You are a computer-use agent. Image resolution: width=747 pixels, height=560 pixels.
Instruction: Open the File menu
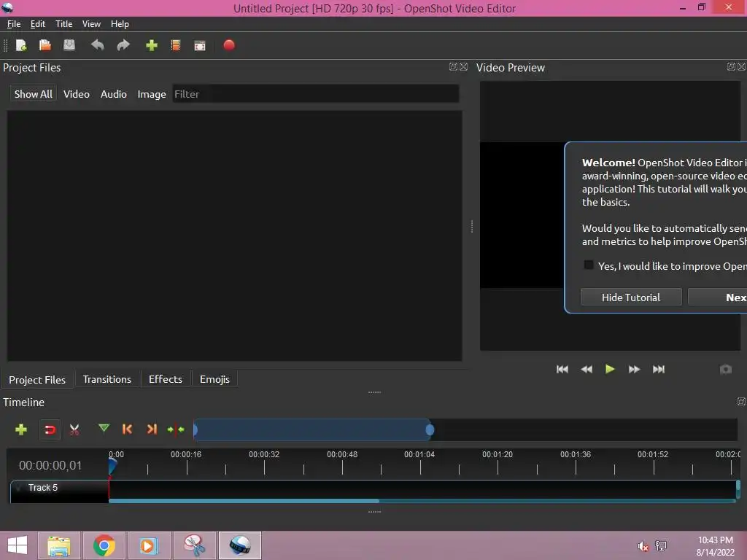click(14, 24)
